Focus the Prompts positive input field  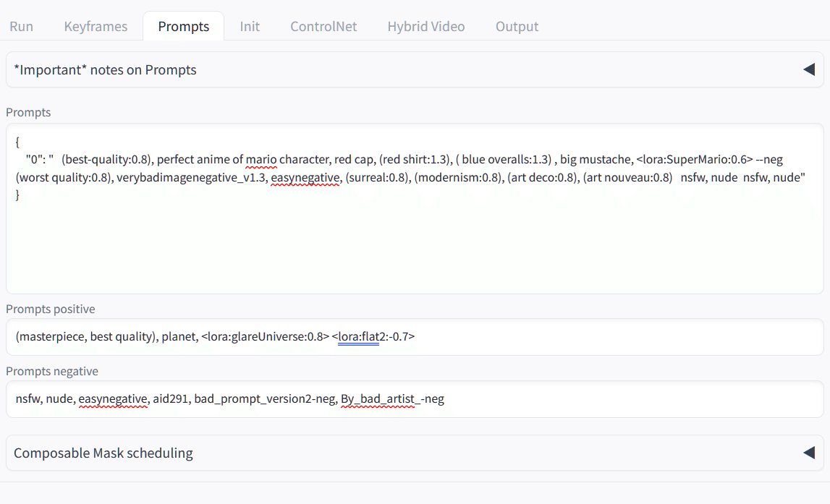pyautogui.click(x=579, y=336)
